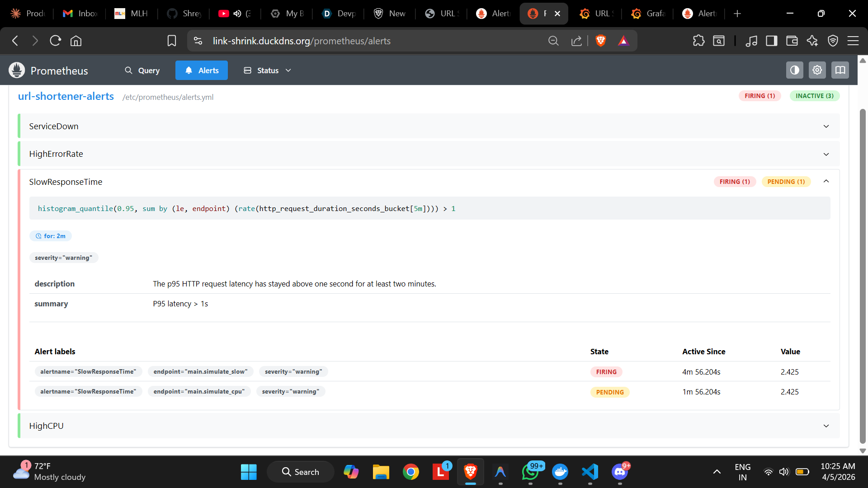Open the browser extensions puzzle icon
The width and height of the screenshot is (868, 488).
coord(698,41)
